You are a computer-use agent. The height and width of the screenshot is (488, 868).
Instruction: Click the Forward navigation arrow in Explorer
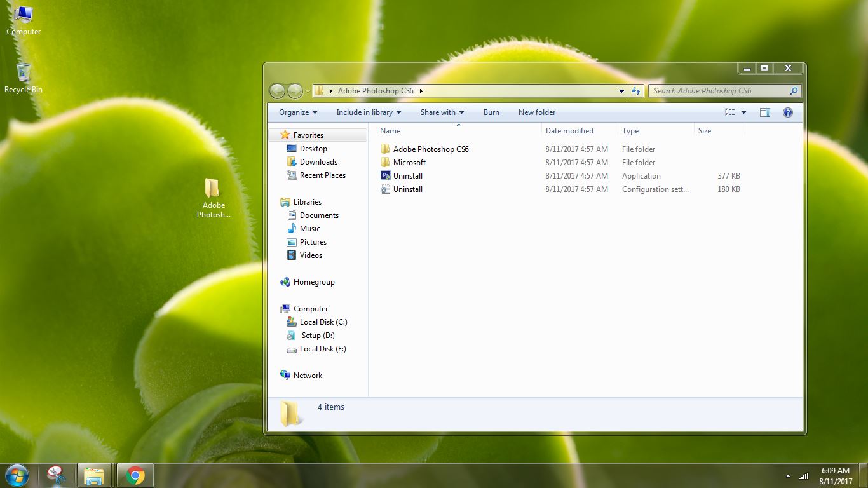coord(295,91)
